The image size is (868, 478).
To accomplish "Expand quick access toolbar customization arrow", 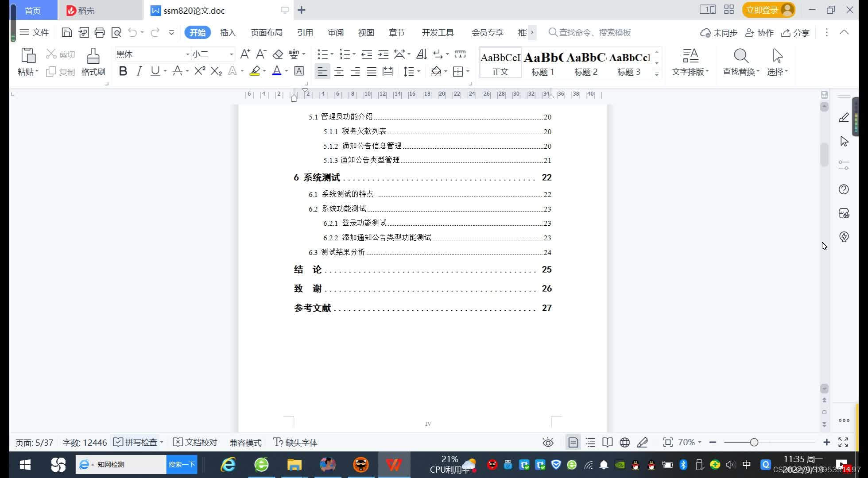I will tap(171, 32).
